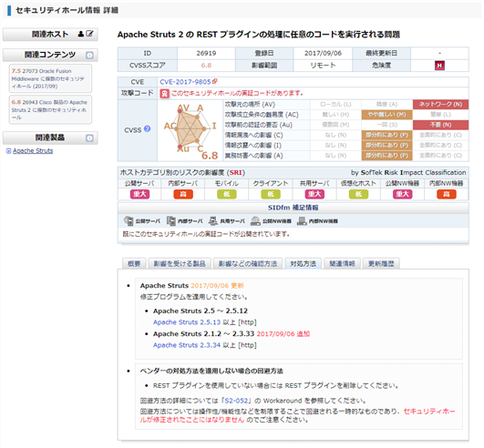Click the 低 badge under モバイル
This screenshot has width=484, height=448.
pos(227,194)
